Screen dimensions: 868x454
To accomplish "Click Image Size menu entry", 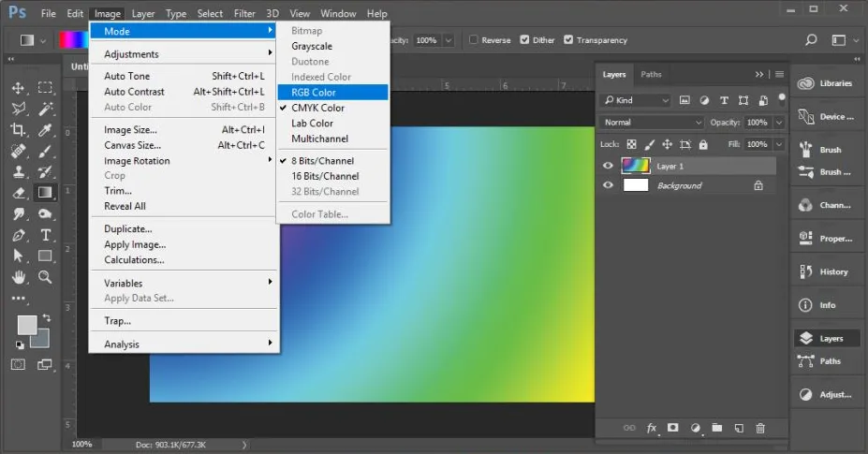I will 130,130.
